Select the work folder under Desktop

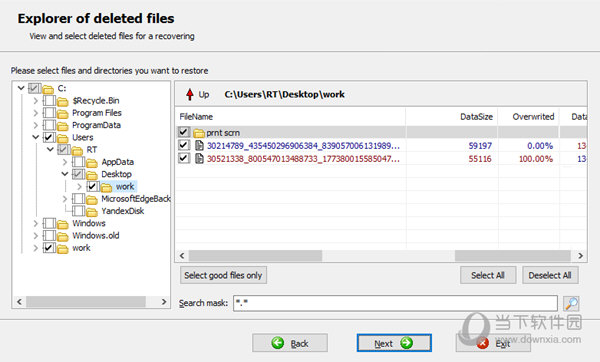[125, 186]
